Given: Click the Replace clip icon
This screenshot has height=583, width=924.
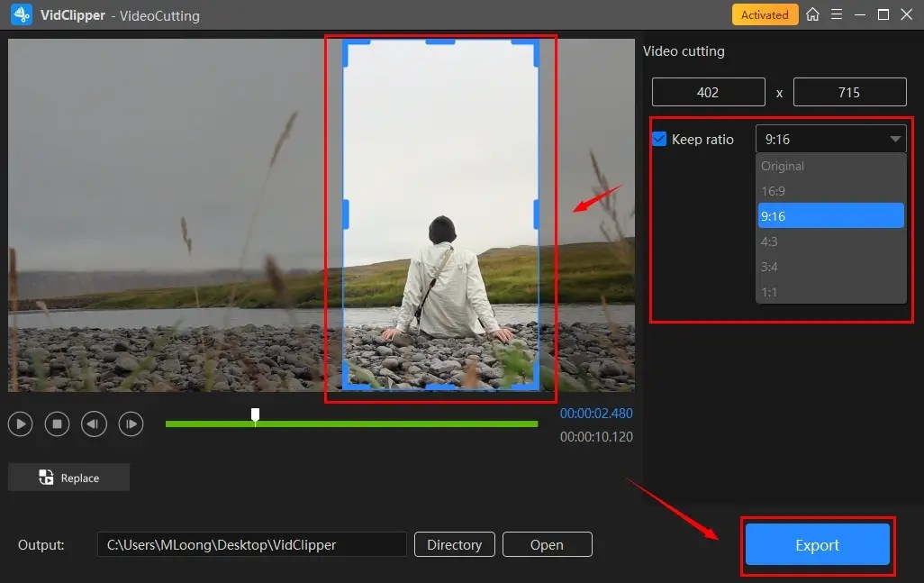Looking at the screenshot, I should (x=44, y=477).
